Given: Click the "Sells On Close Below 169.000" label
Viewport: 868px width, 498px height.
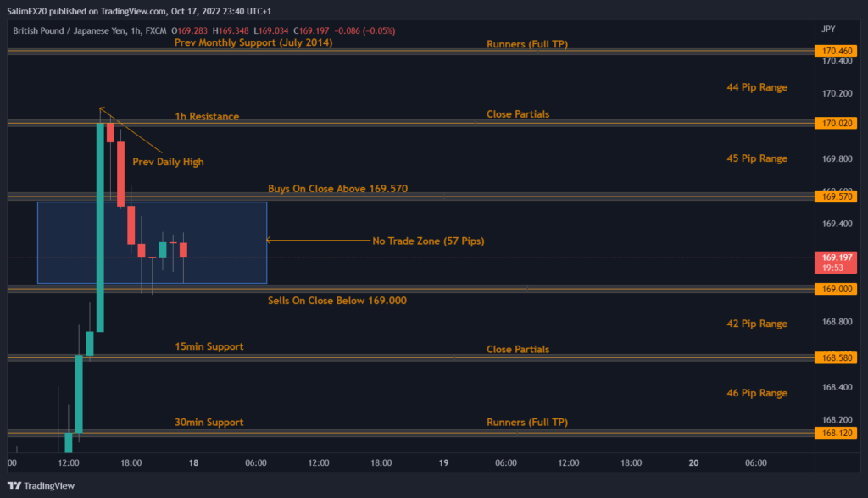Looking at the screenshot, I should (337, 301).
